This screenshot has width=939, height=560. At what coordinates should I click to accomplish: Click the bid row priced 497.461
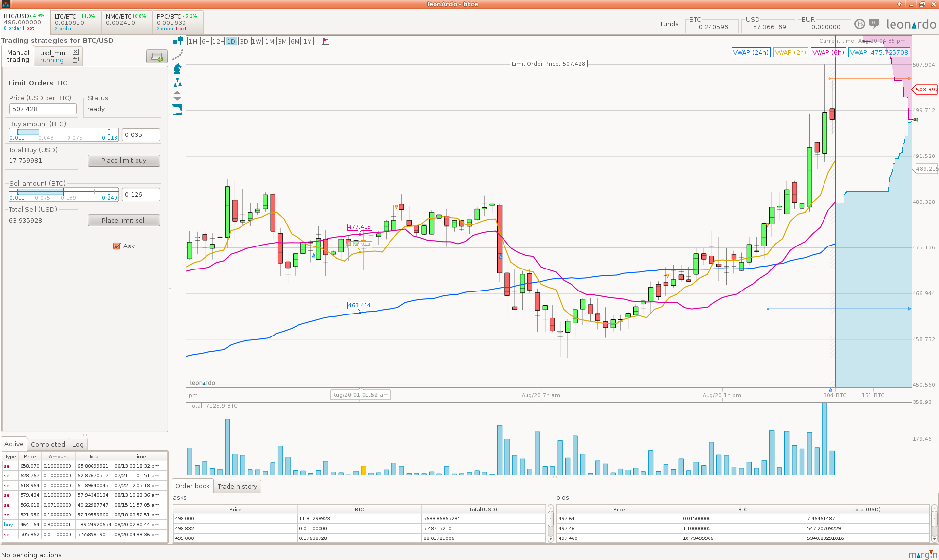743,528
